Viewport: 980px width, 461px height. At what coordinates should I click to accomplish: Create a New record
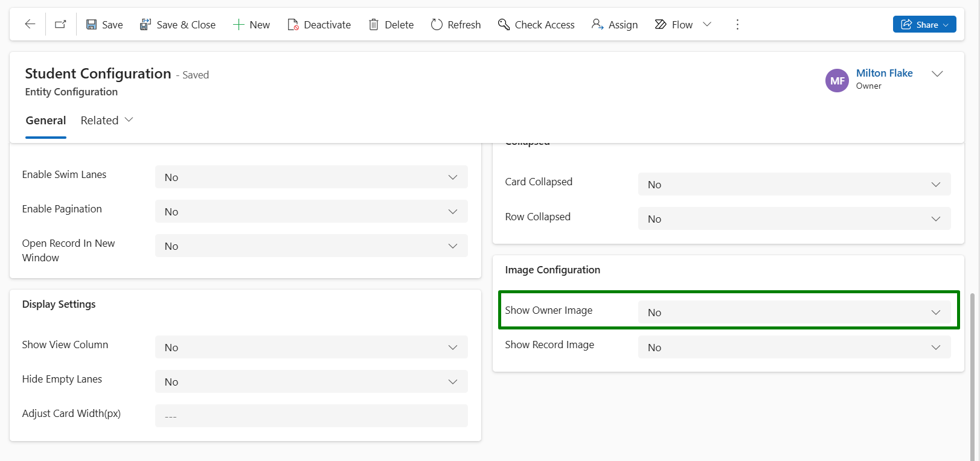pyautogui.click(x=251, y=25)
